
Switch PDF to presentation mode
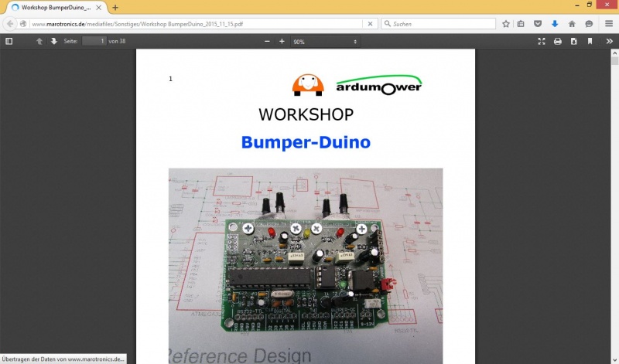pyautogui.click(x=542, y=41)
